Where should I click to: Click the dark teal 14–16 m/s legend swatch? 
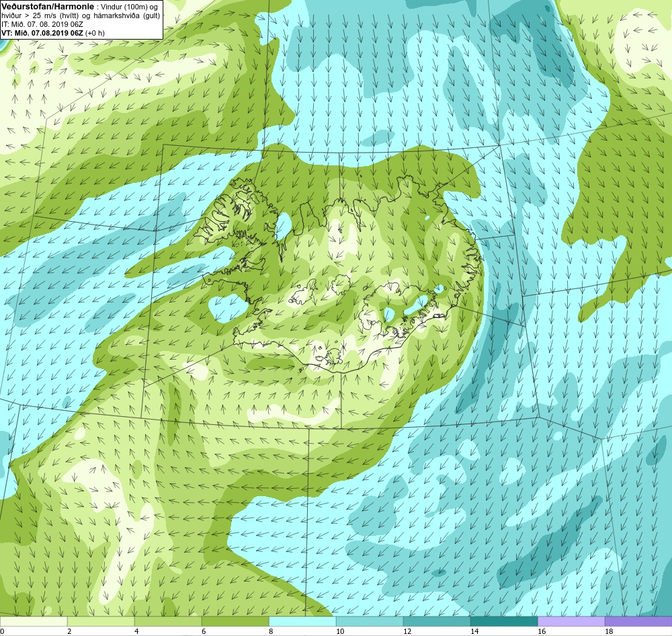pos(504,622)
